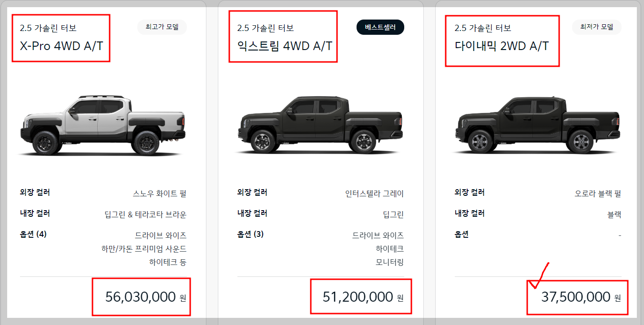Open the white X-Pro vehicle image
644x325 pixels.
tap(102, 124)
